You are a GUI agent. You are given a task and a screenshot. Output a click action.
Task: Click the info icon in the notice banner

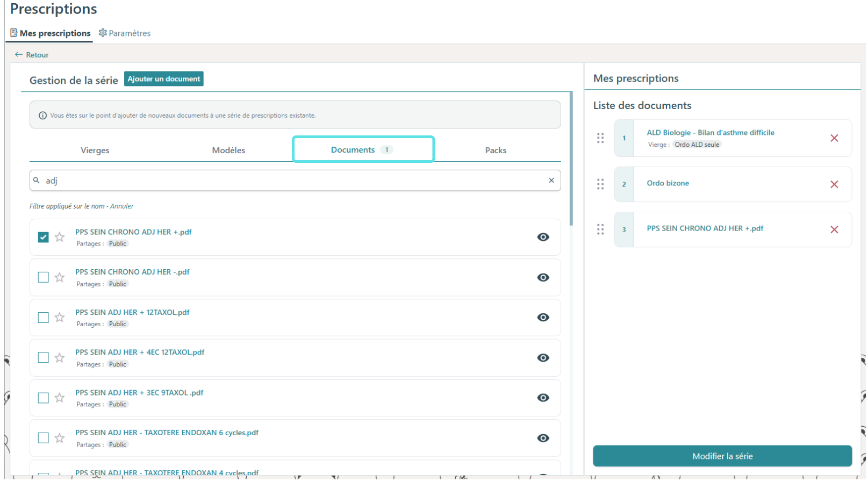pyautogui.click(x=42, y=116)
